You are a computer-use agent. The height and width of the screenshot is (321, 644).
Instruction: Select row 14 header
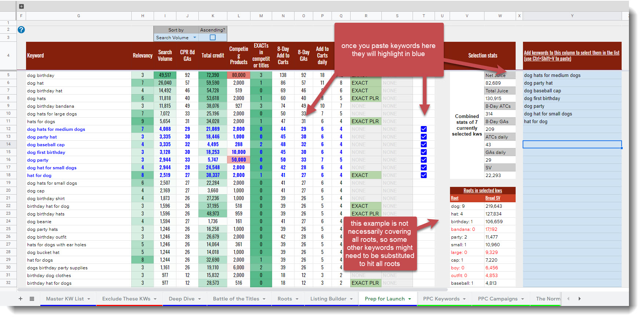(8, 144)
